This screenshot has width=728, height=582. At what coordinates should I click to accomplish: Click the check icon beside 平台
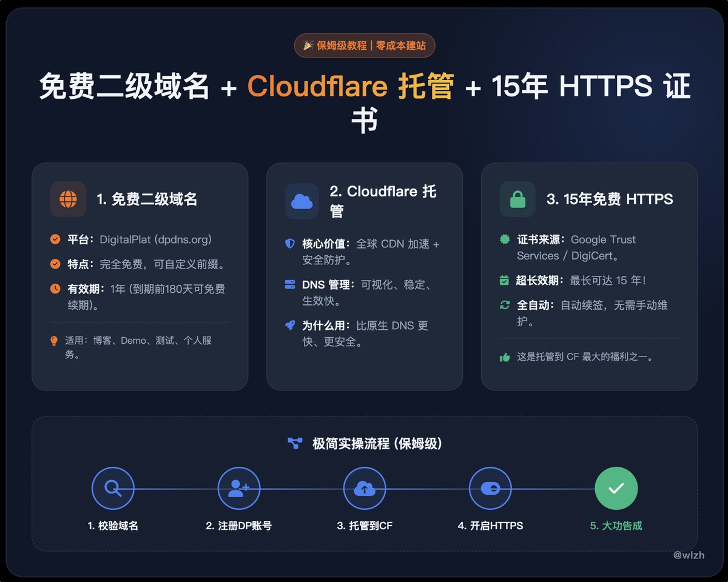pyautogui.click(x=55, y=239)
